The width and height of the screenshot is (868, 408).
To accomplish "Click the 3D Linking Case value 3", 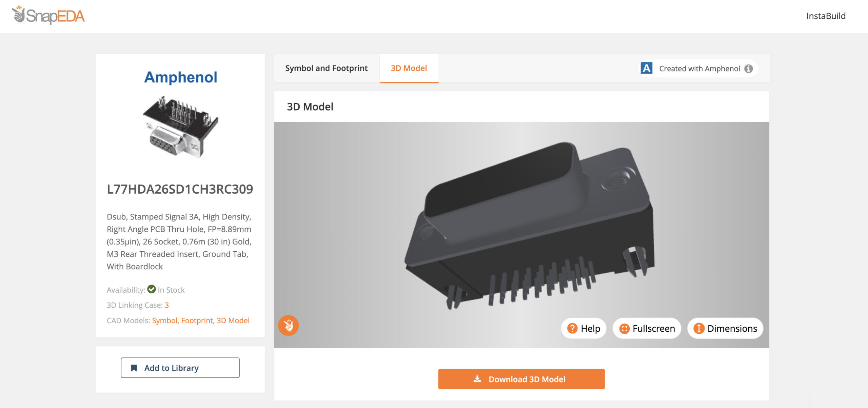I will tap(167, 305).
